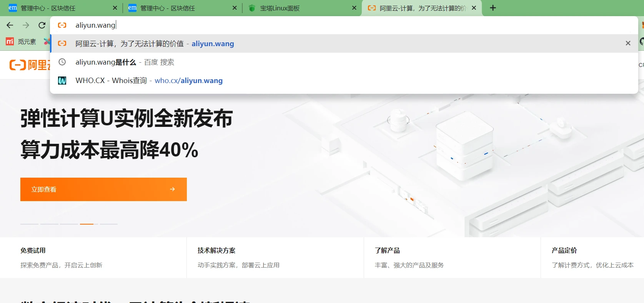Screen dimensions: 644x303
Task: Reload the page with refresh icon
Action: point(42,25)
